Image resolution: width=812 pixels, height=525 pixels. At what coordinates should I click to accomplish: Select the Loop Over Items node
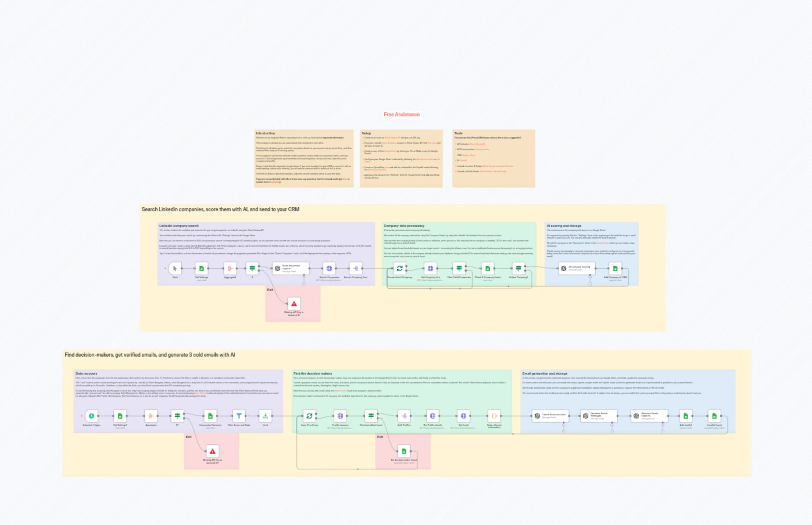pos(309,416)
